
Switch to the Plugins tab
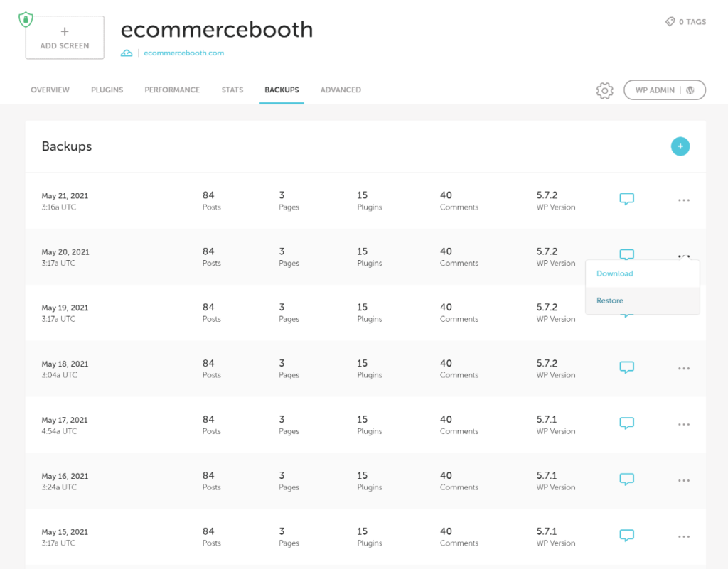(x=107, y=90)
